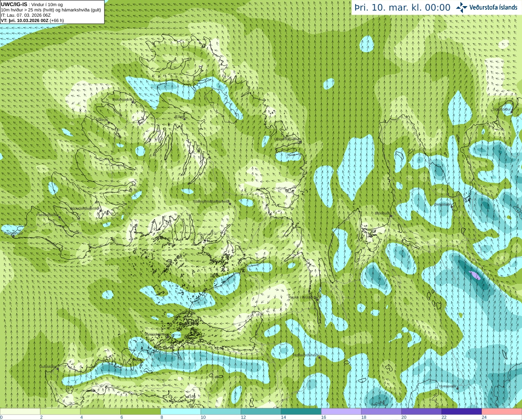Click the '10m hviður > 25 m/s' description line

pos(51,10)
